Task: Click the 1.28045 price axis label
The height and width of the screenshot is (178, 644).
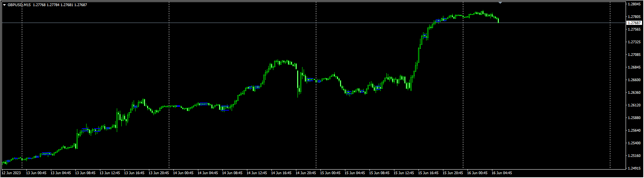Action: click(x=634, y=4)
